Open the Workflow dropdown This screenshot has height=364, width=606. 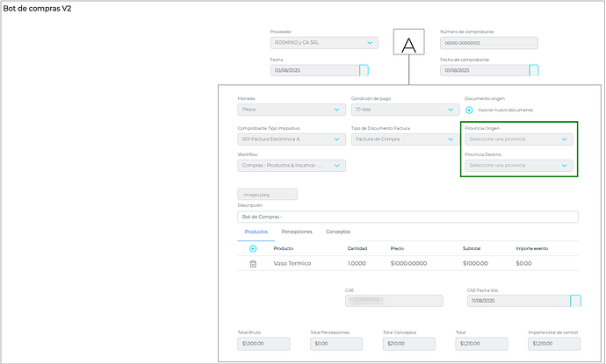coord(337,165)
